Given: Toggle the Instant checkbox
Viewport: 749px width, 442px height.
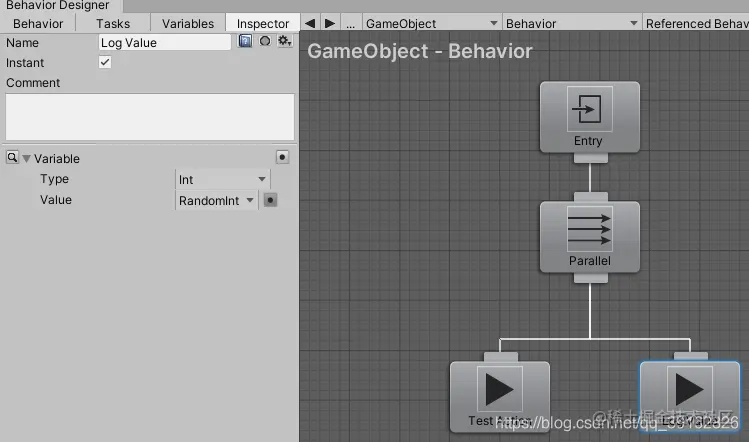Looking at the screenshot, I should pos(105,62).
